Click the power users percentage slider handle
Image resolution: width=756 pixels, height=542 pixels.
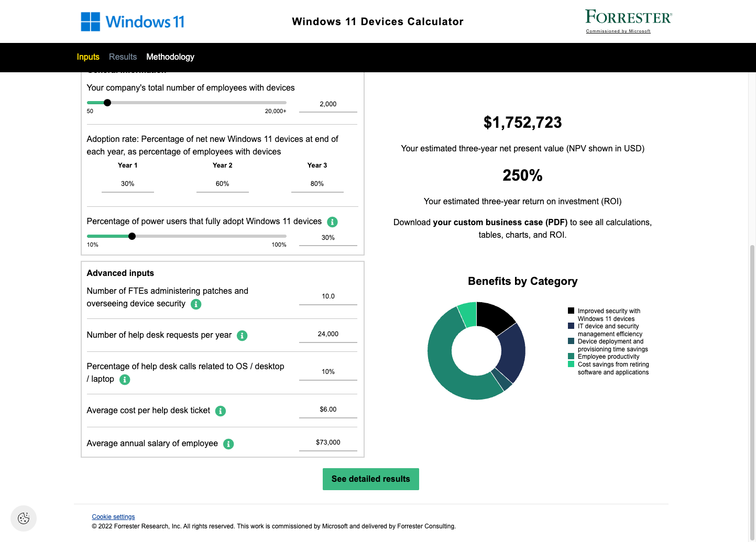click(132, 236)
